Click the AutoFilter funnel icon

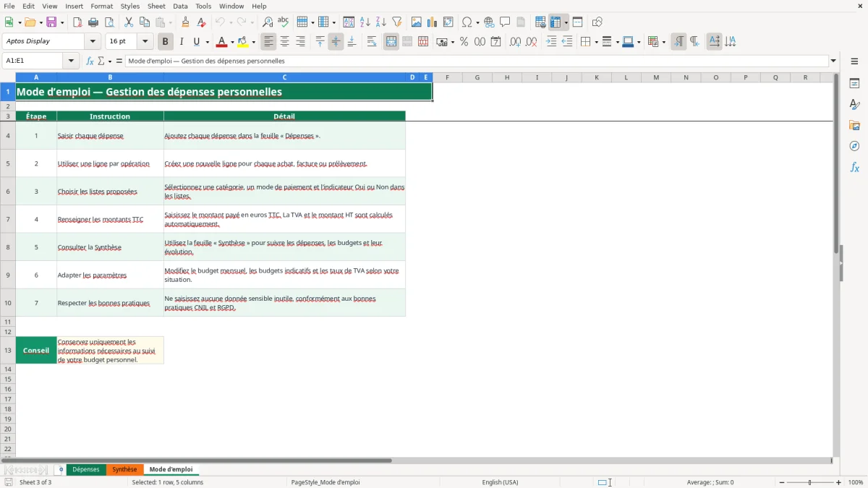click(397, 22)
